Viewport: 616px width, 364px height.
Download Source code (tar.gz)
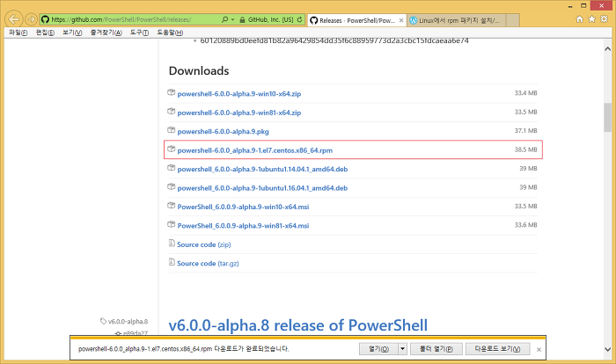208,264
